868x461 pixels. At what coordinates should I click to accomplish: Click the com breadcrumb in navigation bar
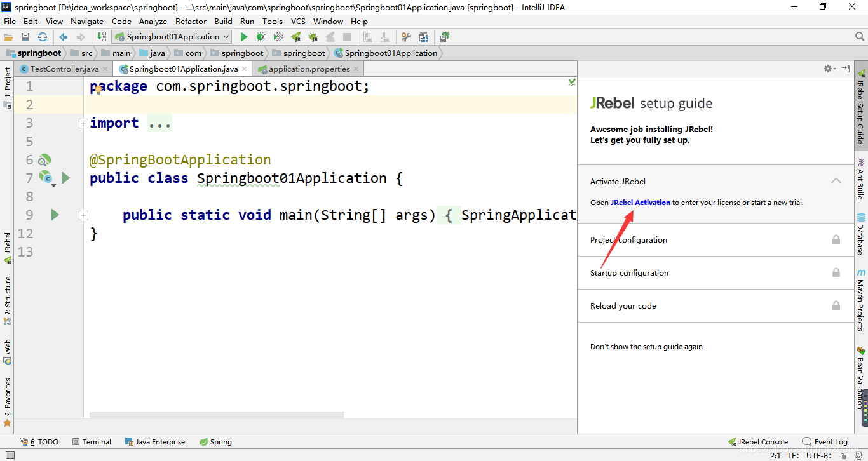pos(188,53)
